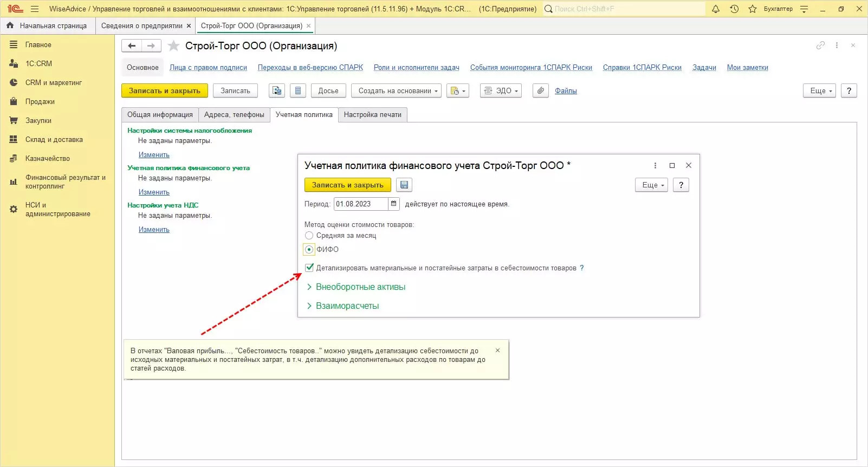Open Создать на основании dropdown

(x=397, y=90)
